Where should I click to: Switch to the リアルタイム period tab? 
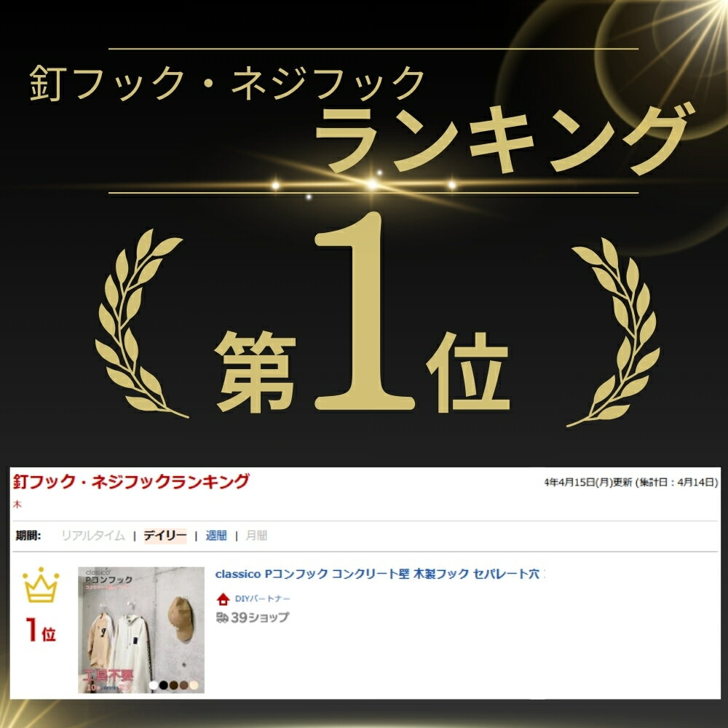pos(93,535)
